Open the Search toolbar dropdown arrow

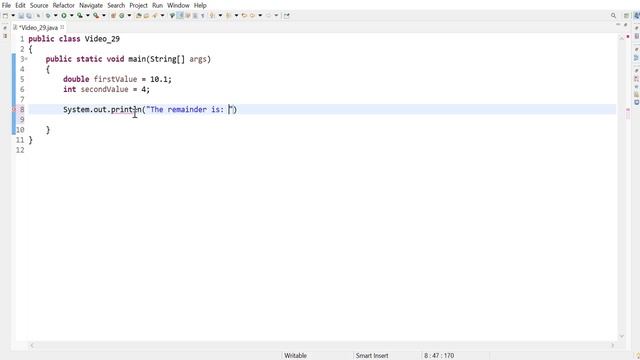tap(162, 16)
